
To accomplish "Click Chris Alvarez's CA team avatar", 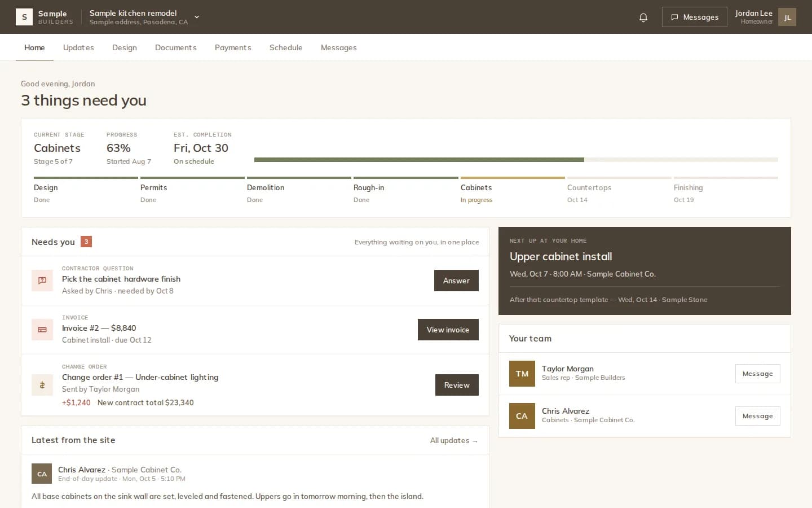I will tap(522, 416).
